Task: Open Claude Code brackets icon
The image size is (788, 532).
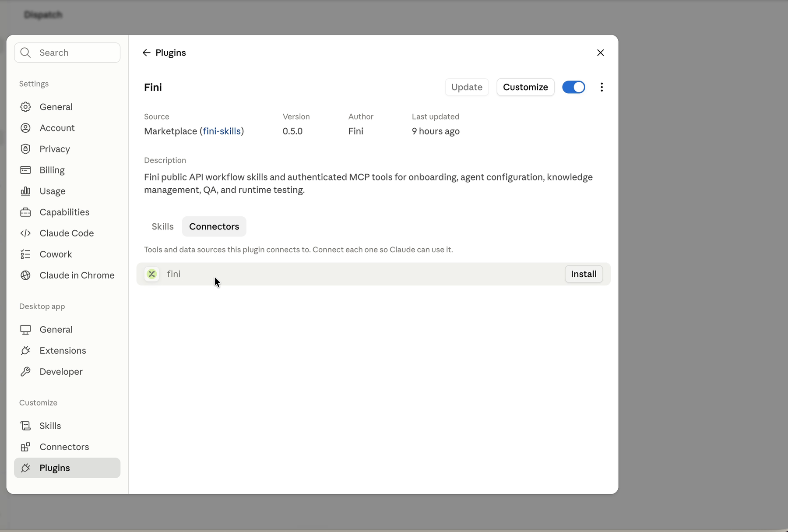Action: click(25, 233)
